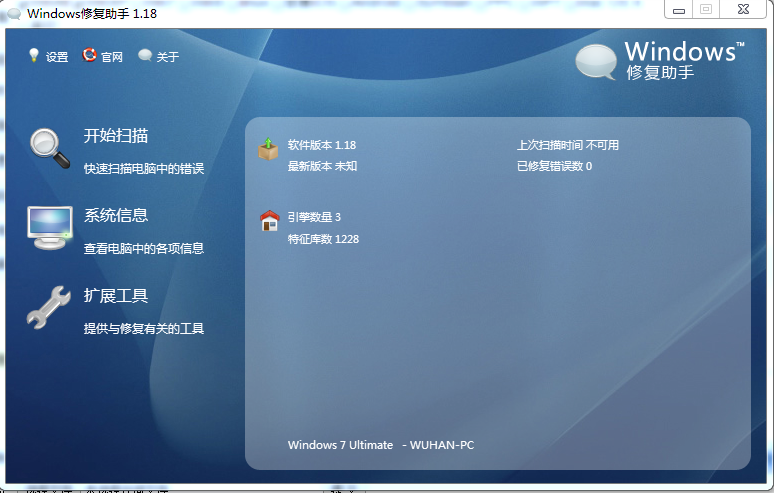Close the Windows修复助手 window
Screen dimensions: 774x493
(743, 9)
